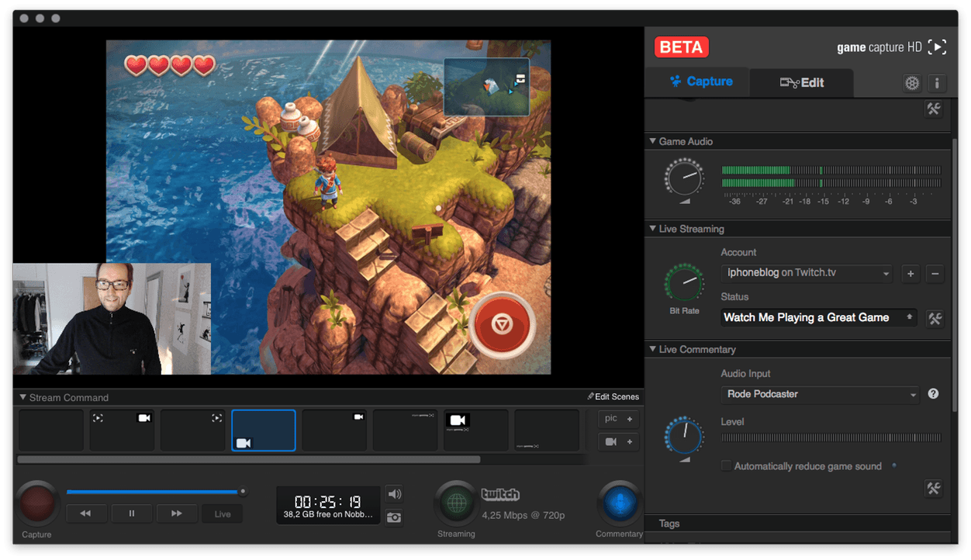Mute sound with the speaker icon
The width and height of the screenshot is (971, 560).
394,494
